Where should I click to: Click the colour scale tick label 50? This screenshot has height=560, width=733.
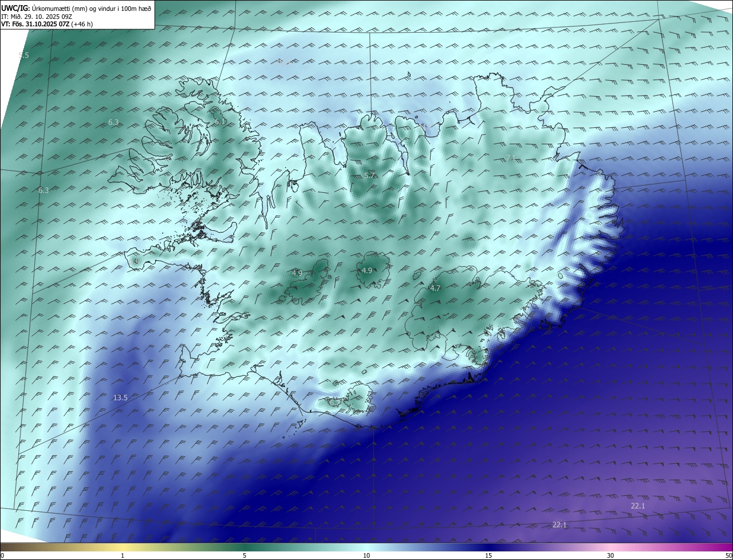pos(728,555)
